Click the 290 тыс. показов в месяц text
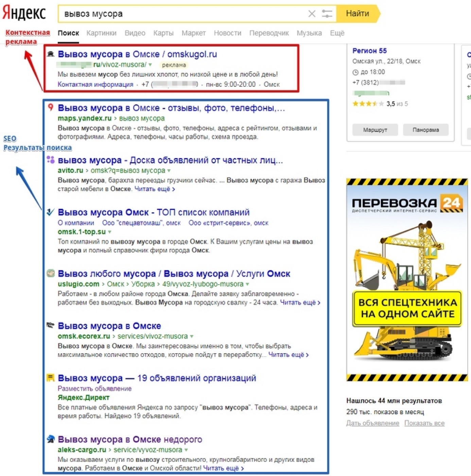 coord(385,412)
